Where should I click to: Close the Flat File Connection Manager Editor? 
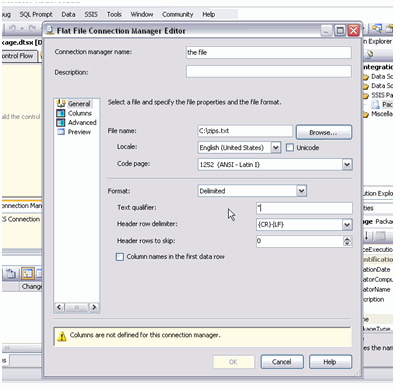pyautogui.click(x=353, y=31)
